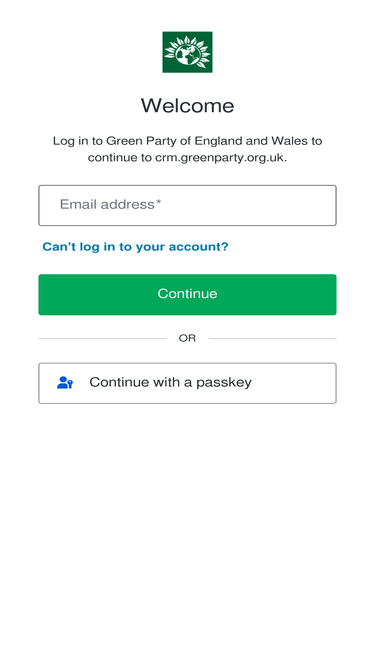Click the required asterisk in the email field
Image resolution: width=375 pixels, height=667 pixels.
(x=158, y=203)
